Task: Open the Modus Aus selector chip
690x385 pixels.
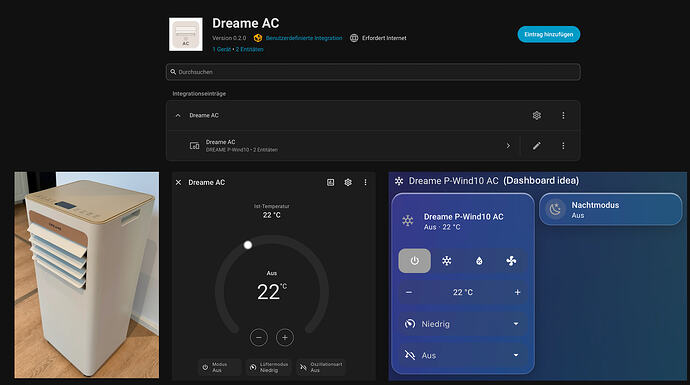Action: [x=219, y=367]
